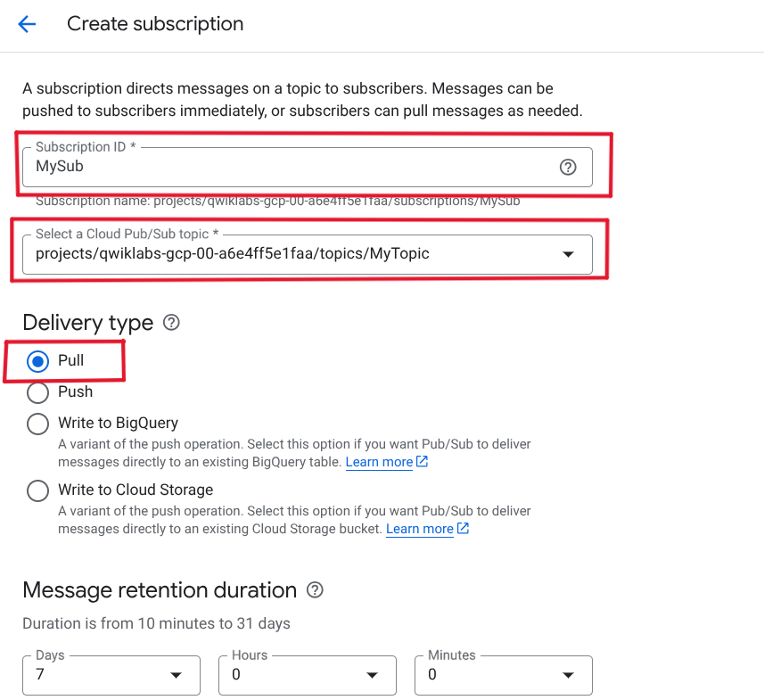Click the dropdown arrow on the Days field

[x=175, y=675]
